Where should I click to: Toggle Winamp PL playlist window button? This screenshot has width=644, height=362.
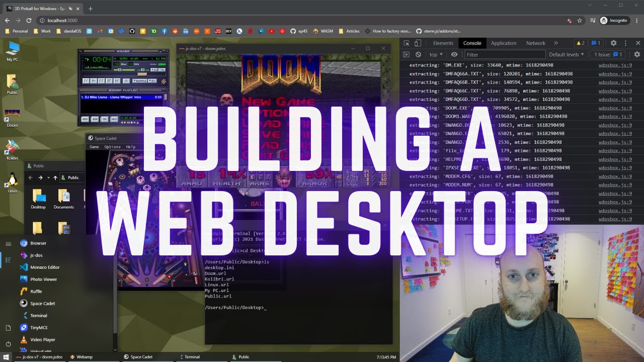162,70
